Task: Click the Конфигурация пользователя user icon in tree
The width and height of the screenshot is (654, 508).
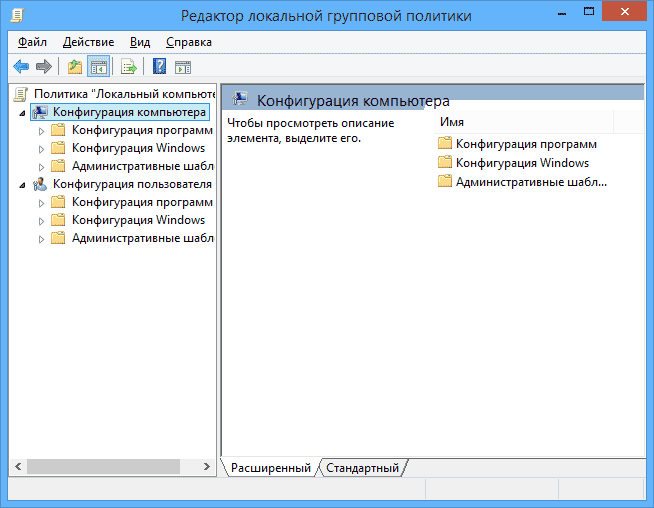Action: pos(39,184)
